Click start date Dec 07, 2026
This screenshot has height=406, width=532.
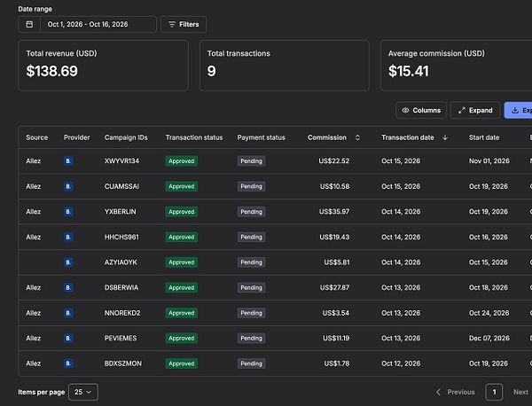point(489,338)
